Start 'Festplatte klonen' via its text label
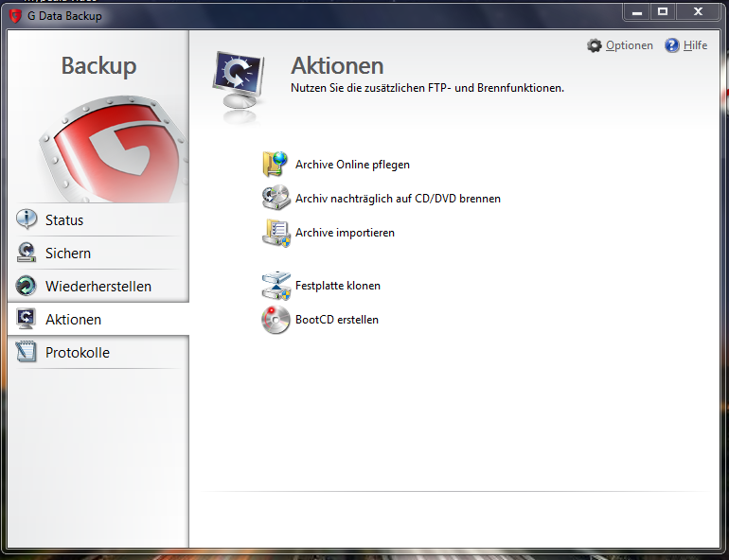The width and height of the screenshot is (729, 560). click(x=338, y=286)
